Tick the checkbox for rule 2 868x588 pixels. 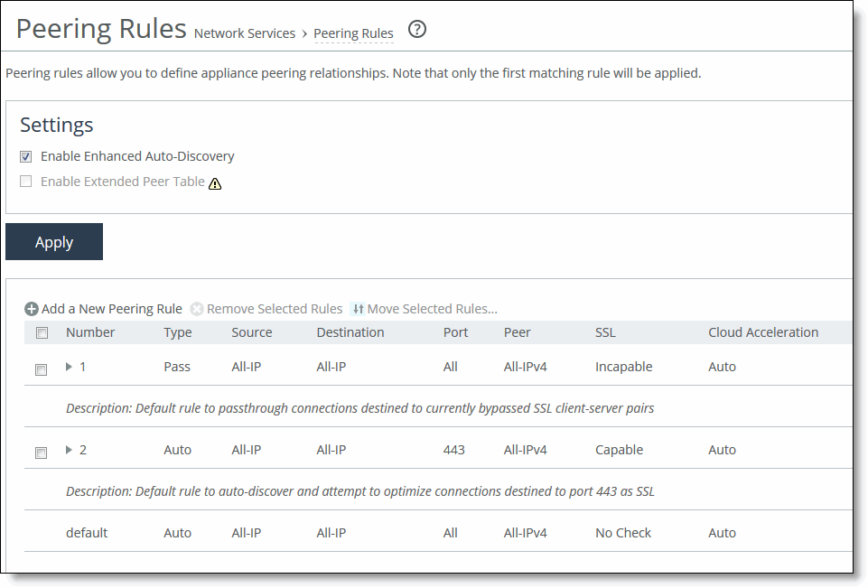pyautogui.click(x=41, y=453)
